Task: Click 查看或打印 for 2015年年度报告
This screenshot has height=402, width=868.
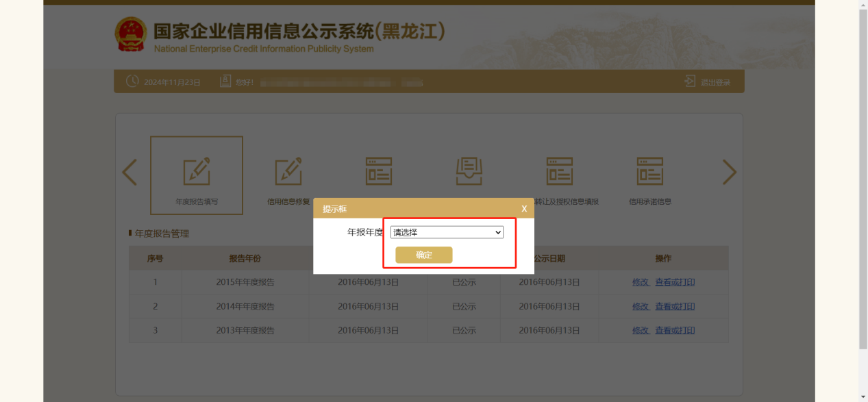Action: [x=675, y=282]
